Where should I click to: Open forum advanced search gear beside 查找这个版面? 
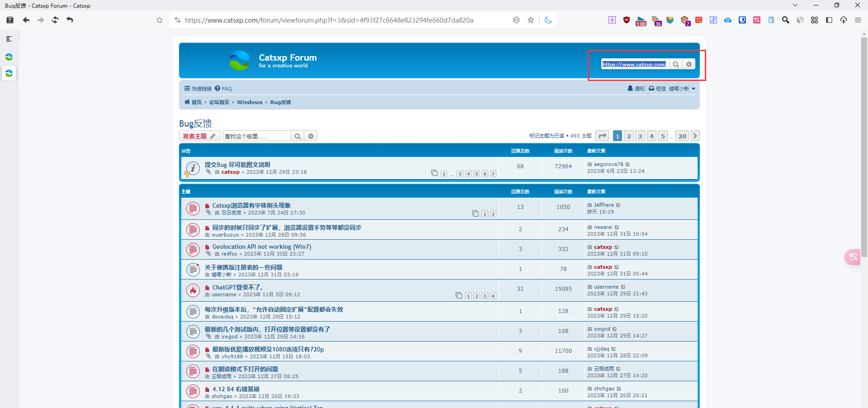click(x=311, y=136)
